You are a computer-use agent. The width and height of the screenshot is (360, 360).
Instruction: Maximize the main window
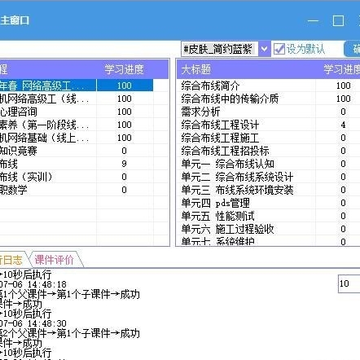click(338, 21)
